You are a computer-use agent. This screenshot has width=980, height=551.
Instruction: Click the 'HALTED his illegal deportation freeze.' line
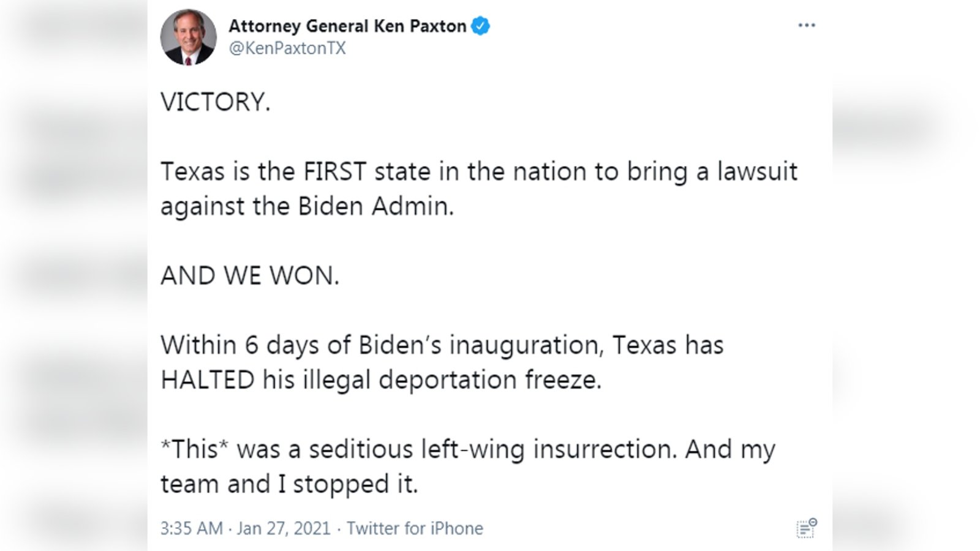[381, 380]
